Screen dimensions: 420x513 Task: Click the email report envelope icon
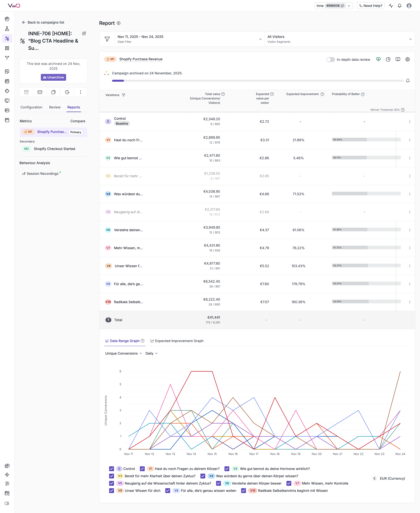pos(40,92)
